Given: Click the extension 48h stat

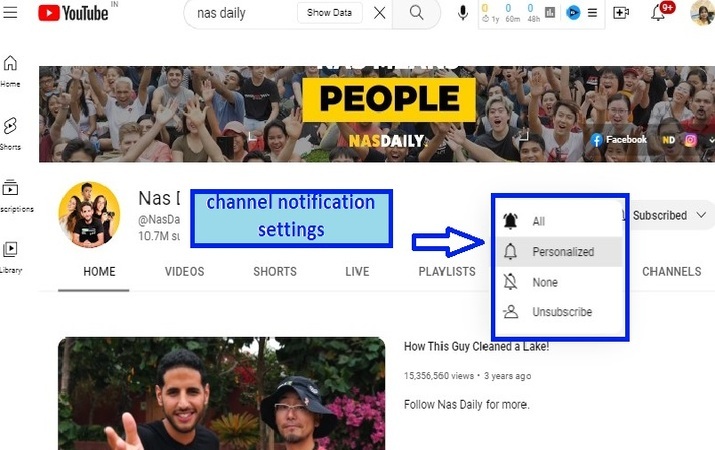Looking at the screenshot, I should (534, 13).
